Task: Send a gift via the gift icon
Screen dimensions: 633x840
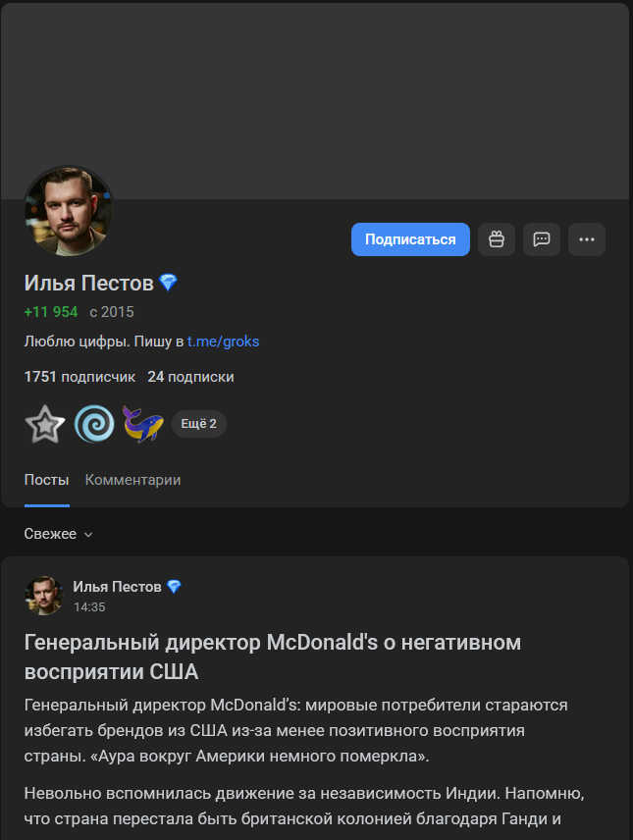Action: 496,238
